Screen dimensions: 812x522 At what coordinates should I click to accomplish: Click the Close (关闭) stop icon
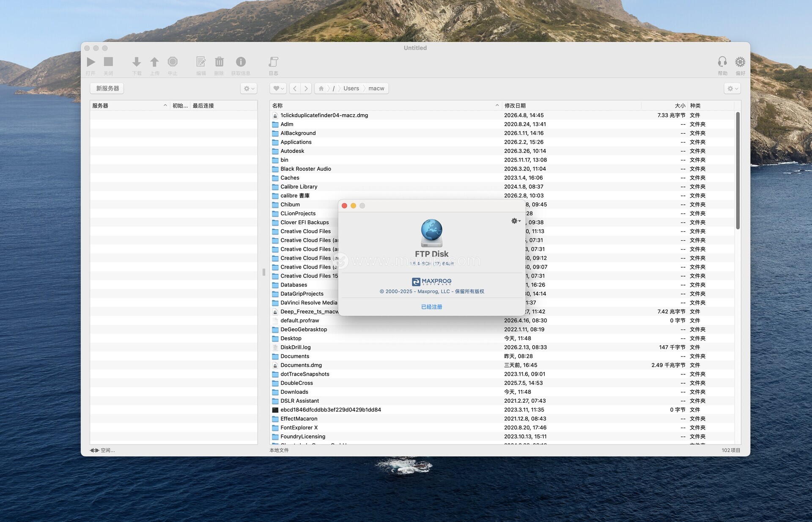click(x=108, y=62)
